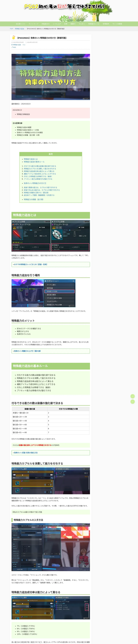Open TOC entry 付与した特殊能力は移植できる（継承）
Viewport: 138px width, 644px height.
pyautogui.click(x=38, y=176)
